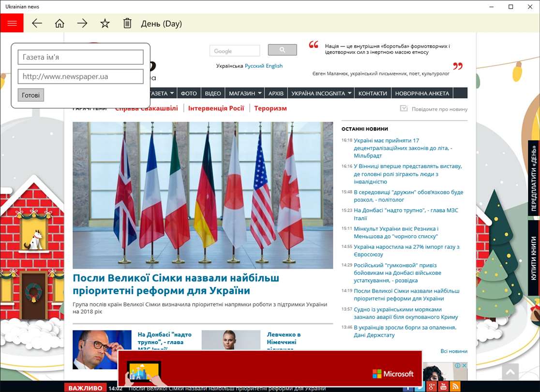Click the Готові button

click(x=30, y=95)
